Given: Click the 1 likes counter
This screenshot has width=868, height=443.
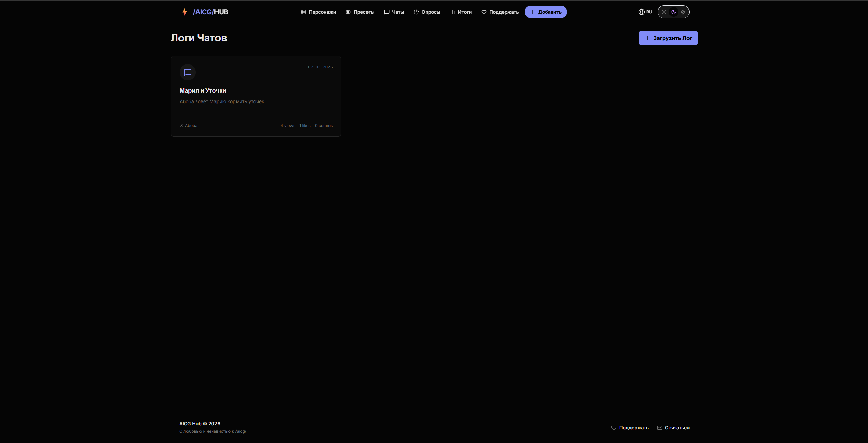Looking at the screenshot, I should (x=305, y=126).
